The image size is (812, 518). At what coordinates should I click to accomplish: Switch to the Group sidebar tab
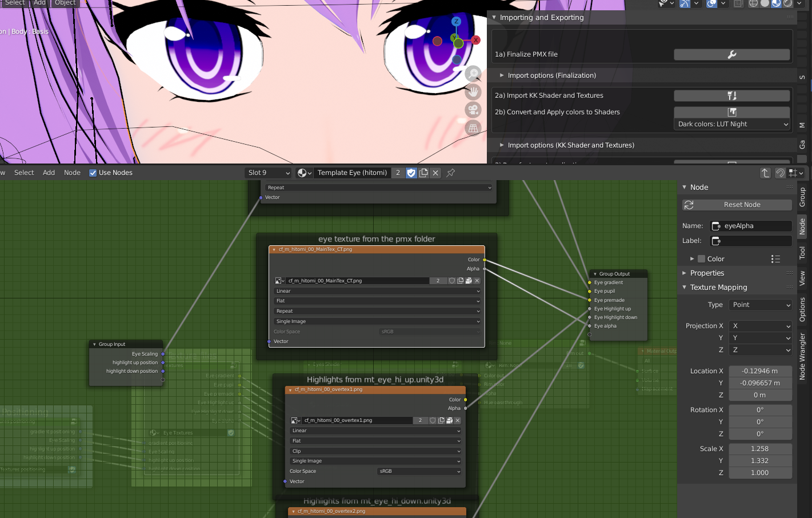(802, 197)
